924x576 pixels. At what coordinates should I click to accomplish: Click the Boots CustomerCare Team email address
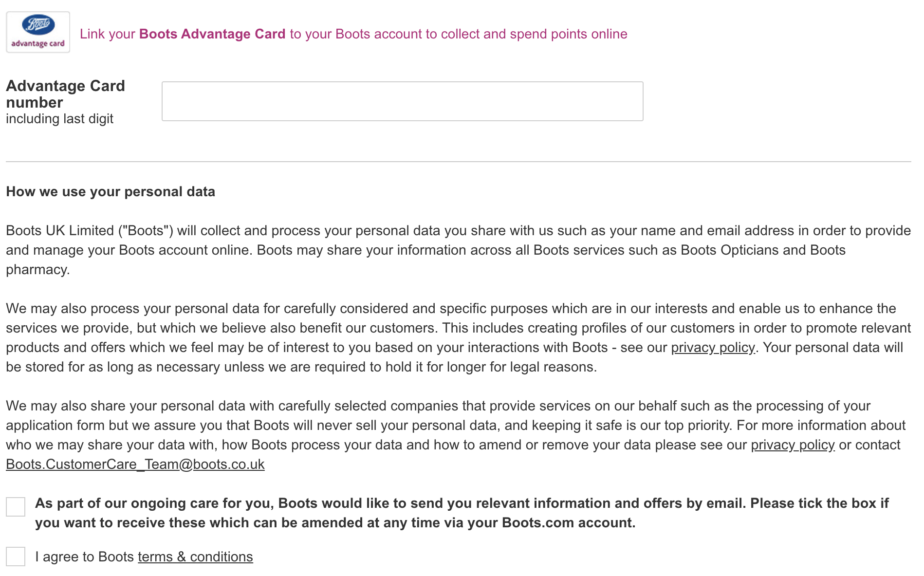[x=135, y=465]
